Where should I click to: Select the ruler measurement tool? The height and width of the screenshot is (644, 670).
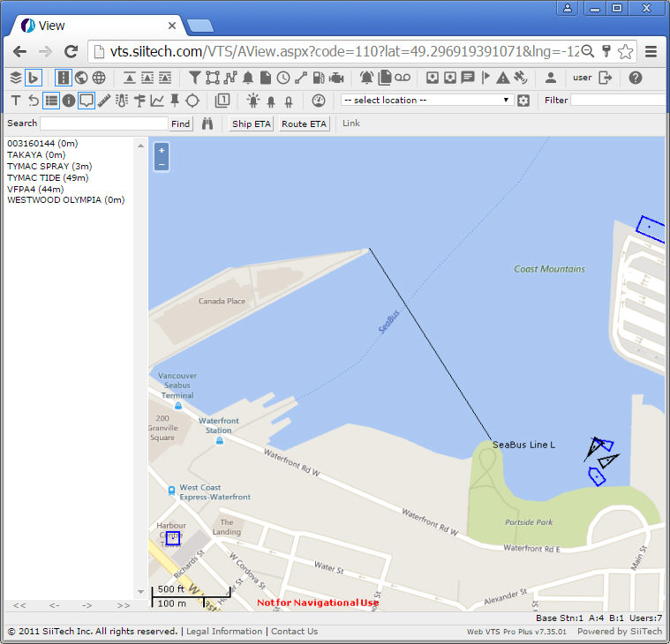pos(105,101)
